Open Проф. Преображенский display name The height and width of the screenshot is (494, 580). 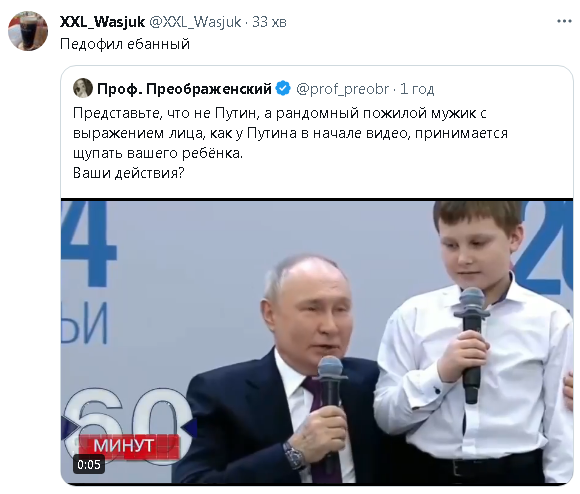[x=184, y=89]
